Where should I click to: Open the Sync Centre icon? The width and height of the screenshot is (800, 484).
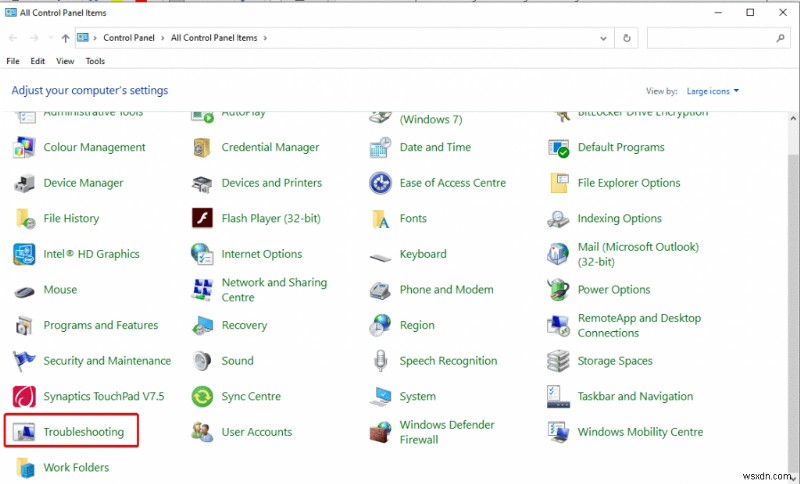tap(202, 397)
